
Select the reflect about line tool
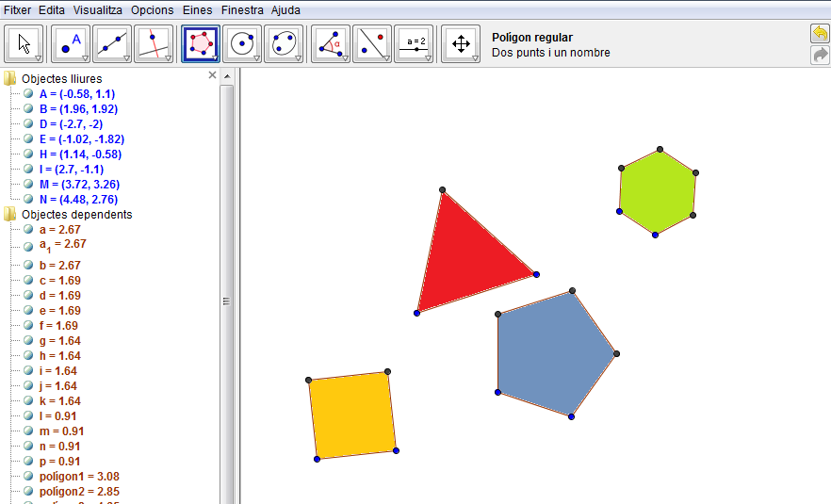371,44
